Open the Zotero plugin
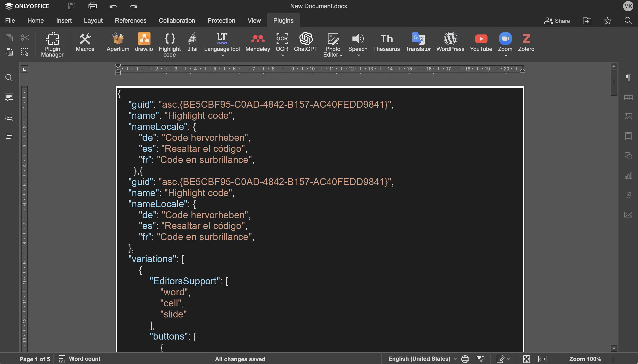Screen dimensions: 638x364 tap(526, 42)
